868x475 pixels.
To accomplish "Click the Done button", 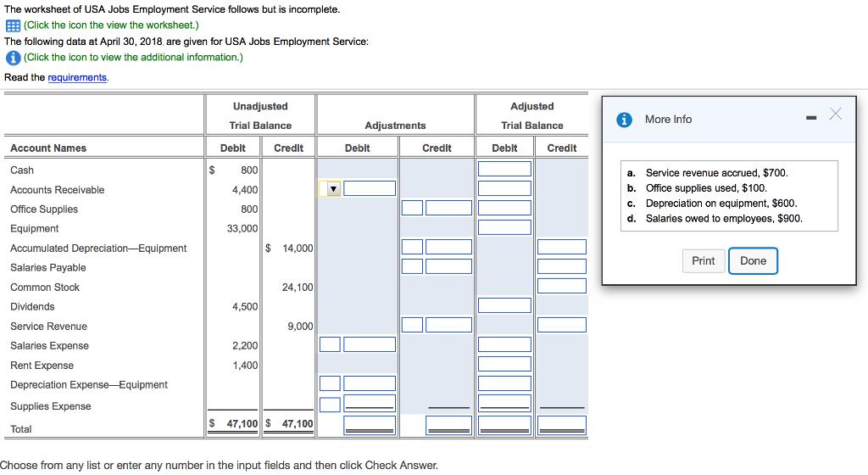I will (x=753, y=260).
